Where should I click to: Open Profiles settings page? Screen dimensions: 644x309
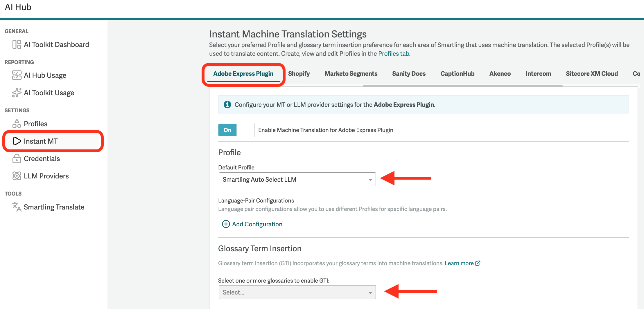35,124
